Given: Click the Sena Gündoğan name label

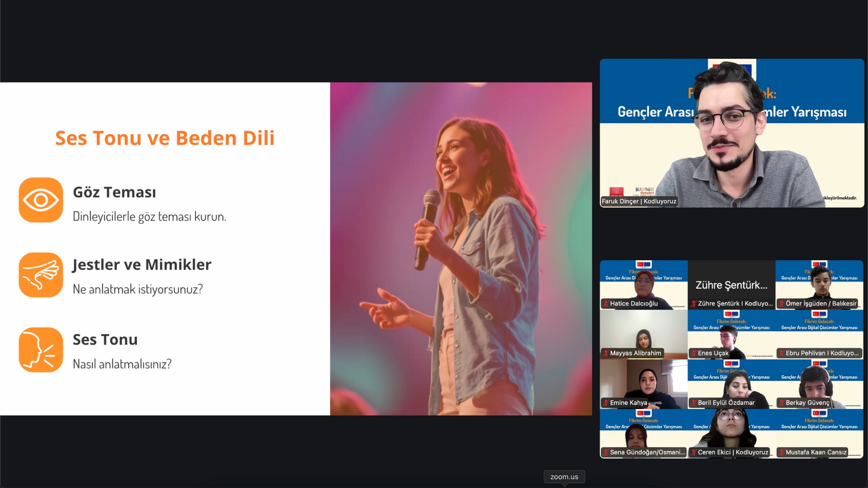Looking at the screenshot, I should click(647, 452).
